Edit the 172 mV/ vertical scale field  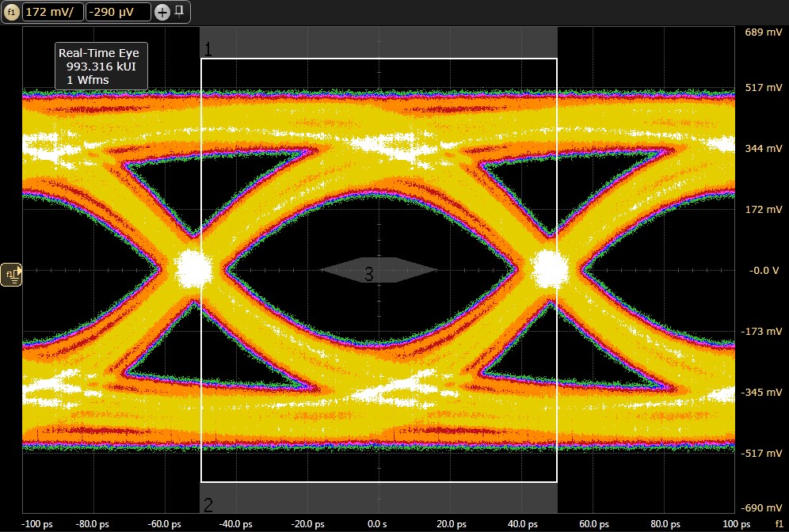[52, 12]
